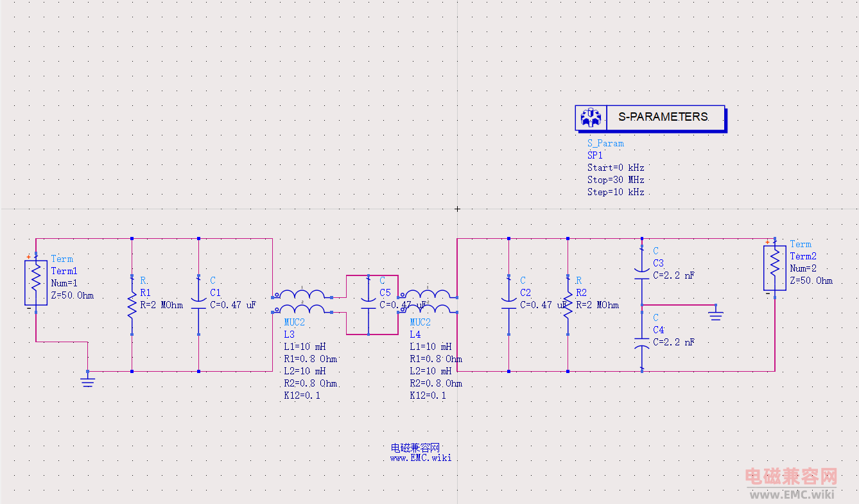Select the S-PARAMETERS controller box
Viewport: 859px width, 504px height.
[650, 118]
